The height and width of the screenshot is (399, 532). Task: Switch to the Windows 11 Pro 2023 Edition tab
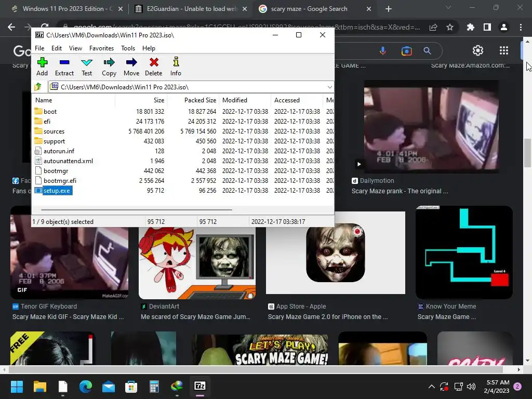click(68, 9)
